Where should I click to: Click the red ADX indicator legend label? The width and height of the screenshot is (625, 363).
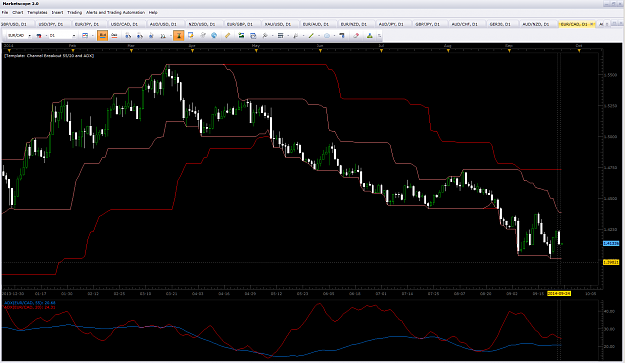30,308
